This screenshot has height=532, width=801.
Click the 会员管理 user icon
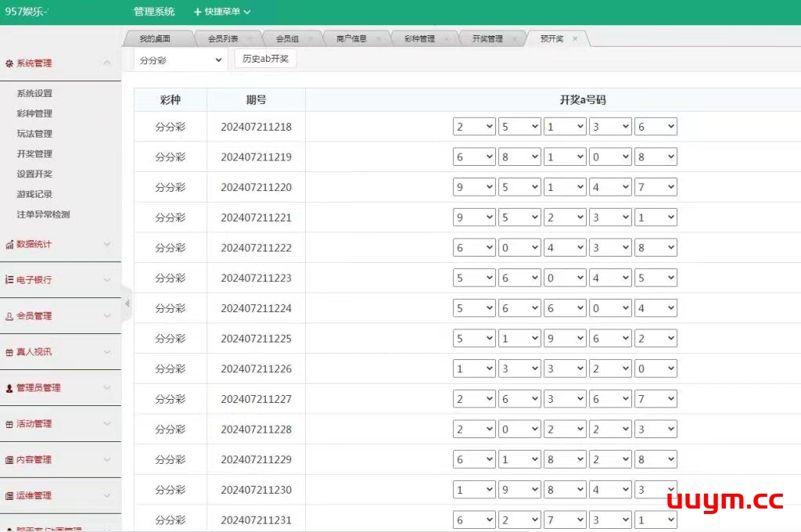[x=9, y=316]
